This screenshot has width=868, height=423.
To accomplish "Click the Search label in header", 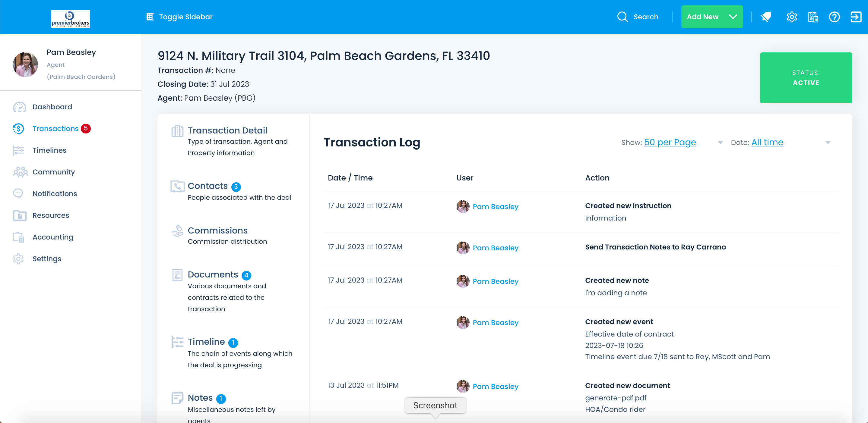I will (646, 17).
